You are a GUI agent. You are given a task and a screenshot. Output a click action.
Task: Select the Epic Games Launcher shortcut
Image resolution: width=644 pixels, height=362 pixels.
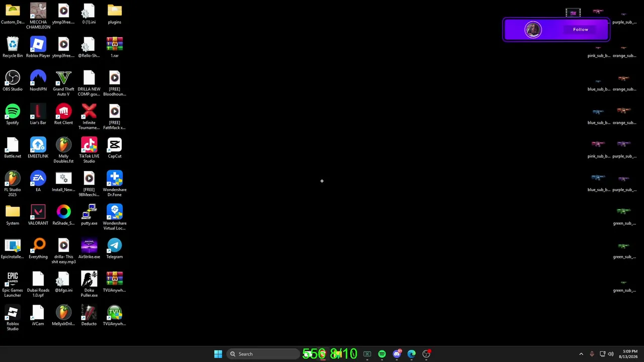pos(13,284)
